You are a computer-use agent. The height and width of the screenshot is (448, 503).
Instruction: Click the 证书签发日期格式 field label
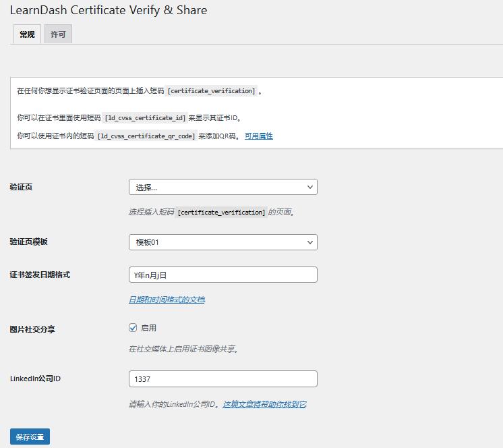[x=40, y=275]
